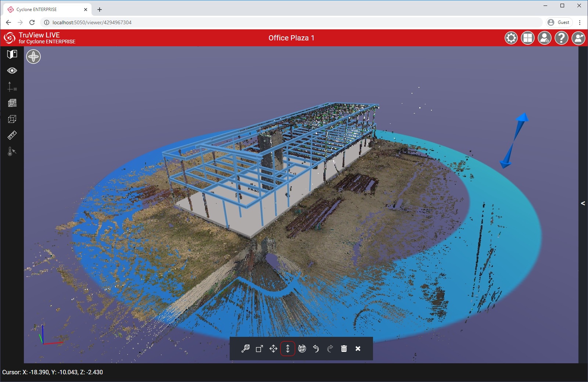
Task: Delete the limit box with trash icon
Action: click(x=344, y=349)
